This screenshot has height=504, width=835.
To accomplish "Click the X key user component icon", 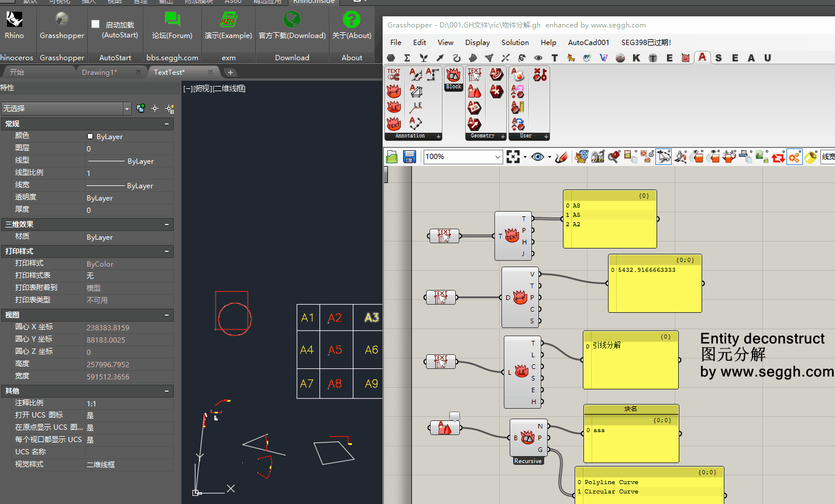I will [540, 74].
